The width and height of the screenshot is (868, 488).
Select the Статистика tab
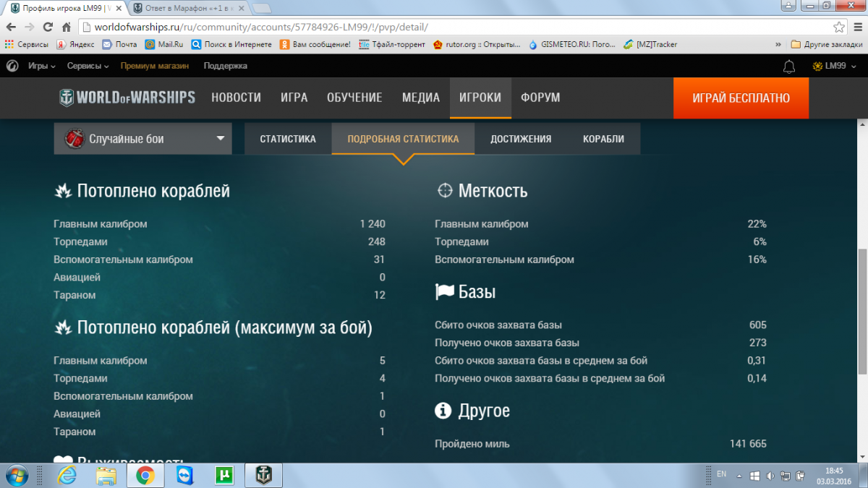click(x=287, y=139)
